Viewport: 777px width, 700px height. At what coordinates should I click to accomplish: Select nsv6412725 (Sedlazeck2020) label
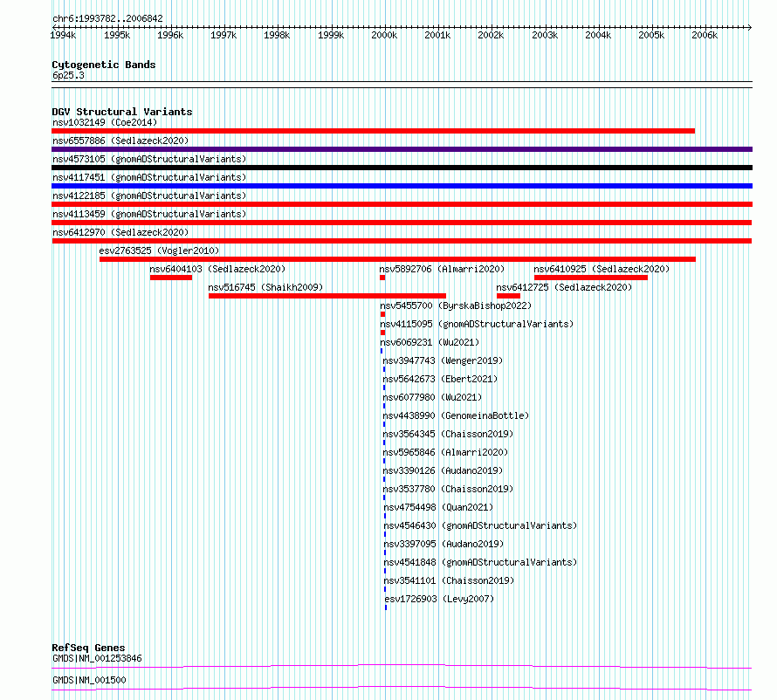(564, 287)
